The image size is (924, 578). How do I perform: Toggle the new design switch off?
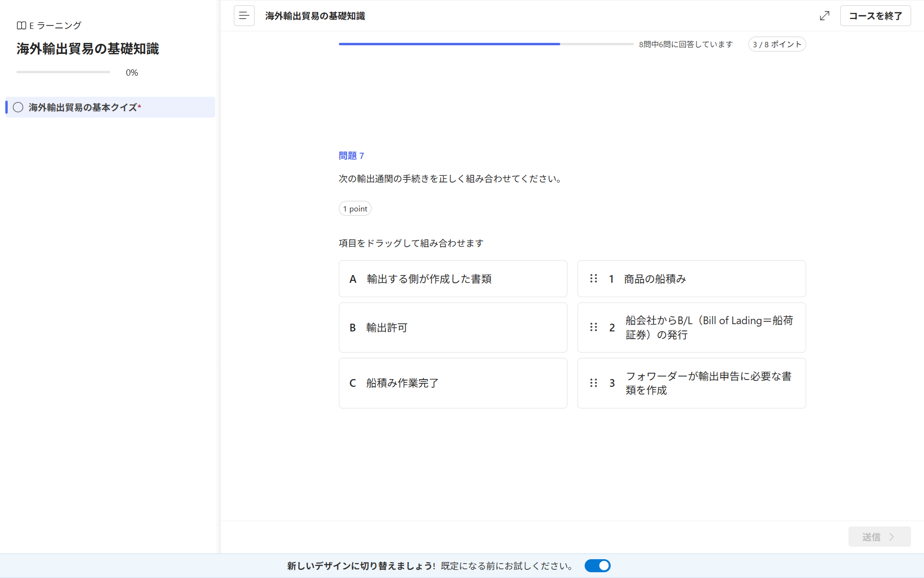click(597, 565)
